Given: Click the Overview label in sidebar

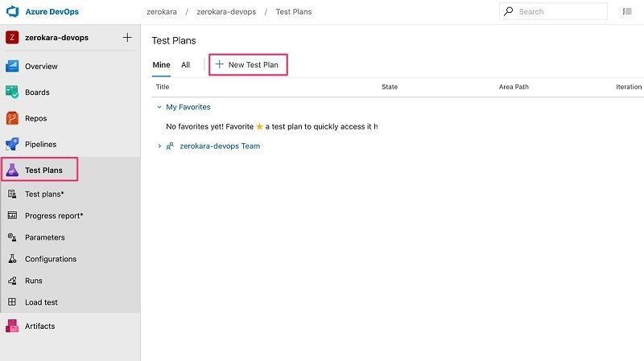Looking at the screenshot, I should click(x=41, y=67).
